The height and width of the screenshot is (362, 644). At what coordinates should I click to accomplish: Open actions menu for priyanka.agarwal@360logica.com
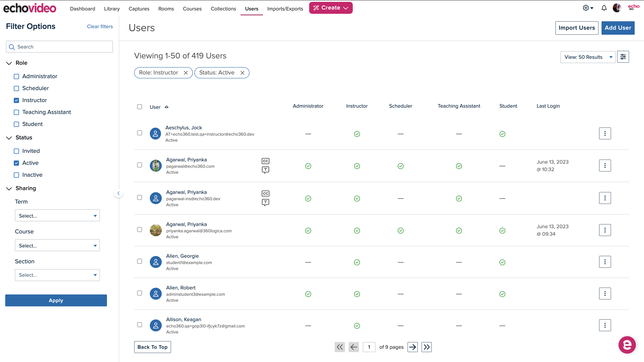605,230
